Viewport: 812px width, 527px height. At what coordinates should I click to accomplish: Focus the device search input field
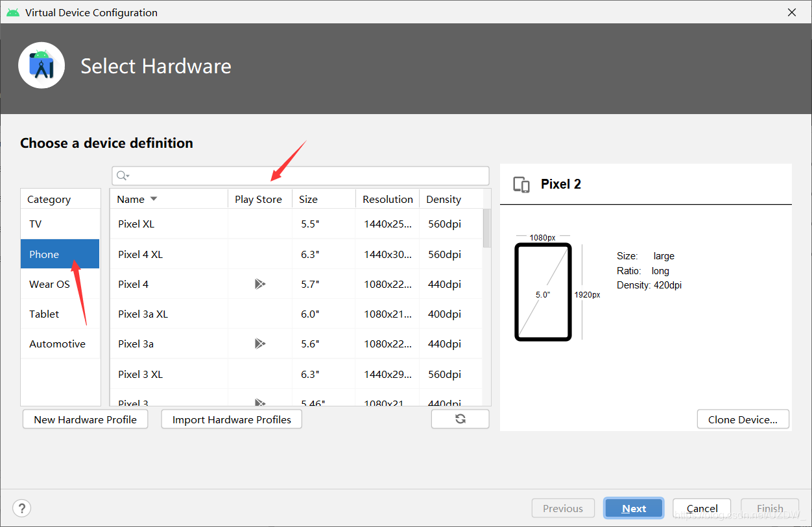pos(300,176)
